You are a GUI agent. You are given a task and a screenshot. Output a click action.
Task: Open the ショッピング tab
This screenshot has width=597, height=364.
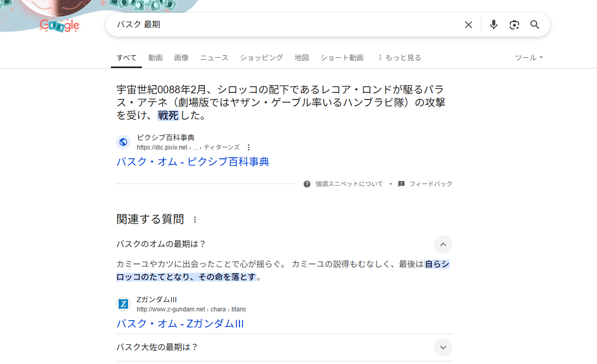tap(261, 57)
